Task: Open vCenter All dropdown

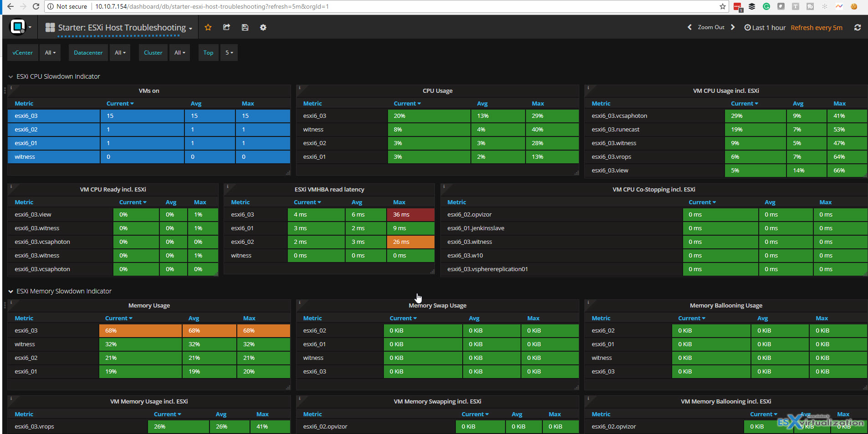Action: (50, 52)
